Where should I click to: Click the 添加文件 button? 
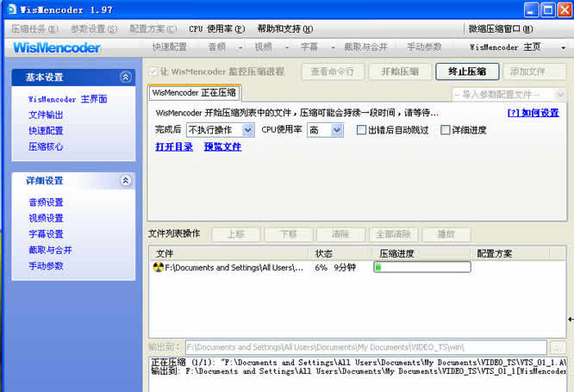pos(534,72)
